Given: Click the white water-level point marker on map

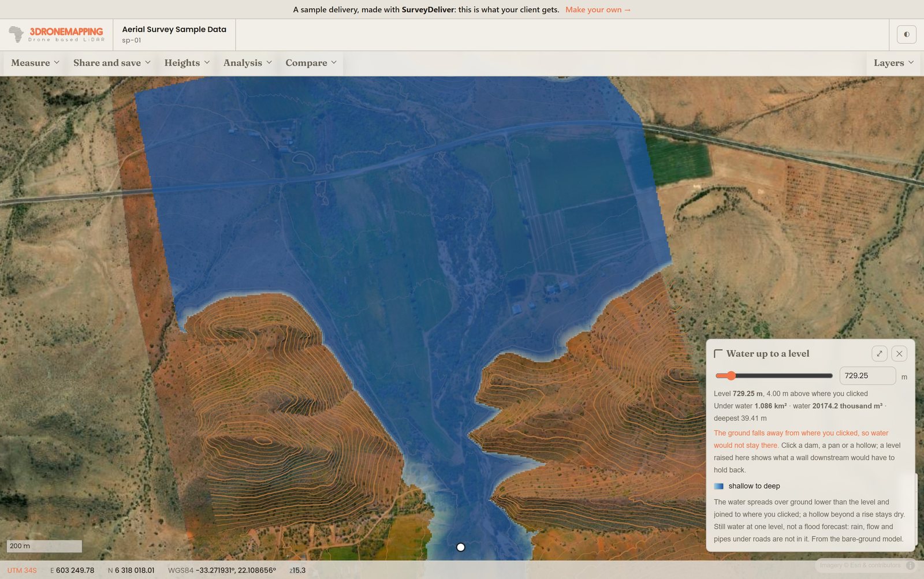Looking at the screenshot, I should (x=460, y=547).
